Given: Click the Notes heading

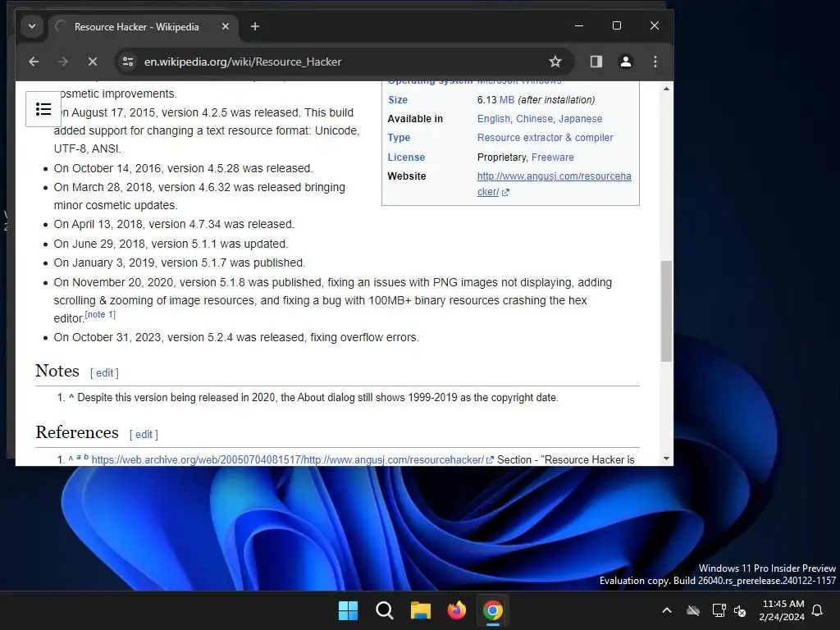Looking at the screenshot, I should pos(57,371).
